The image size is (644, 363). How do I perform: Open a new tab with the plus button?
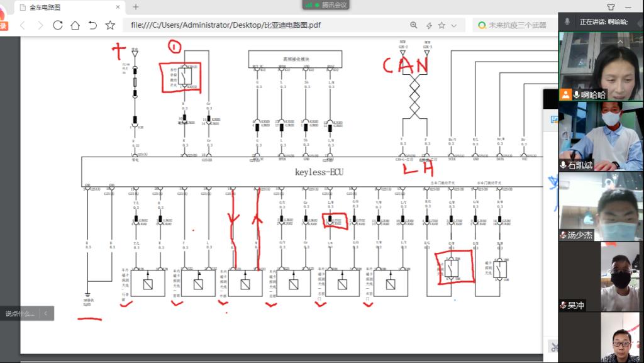pyautogui.click(x=135, y=7)
